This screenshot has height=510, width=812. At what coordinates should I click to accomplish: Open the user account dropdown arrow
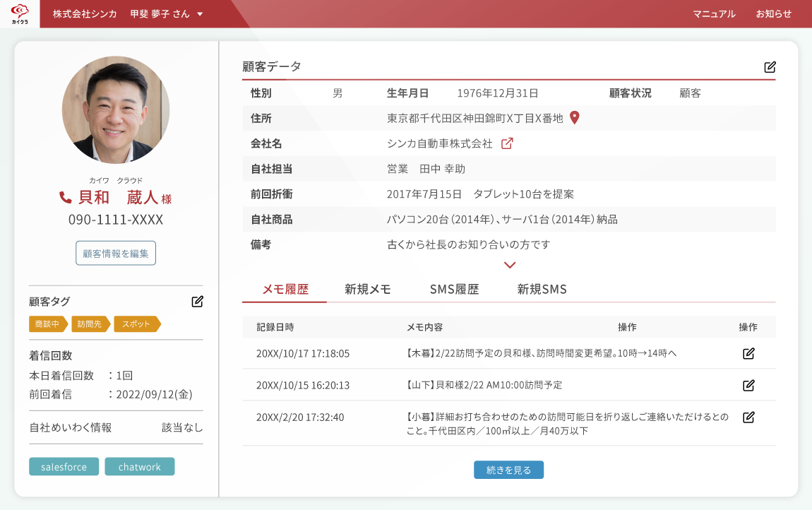(x=200, y=14)
